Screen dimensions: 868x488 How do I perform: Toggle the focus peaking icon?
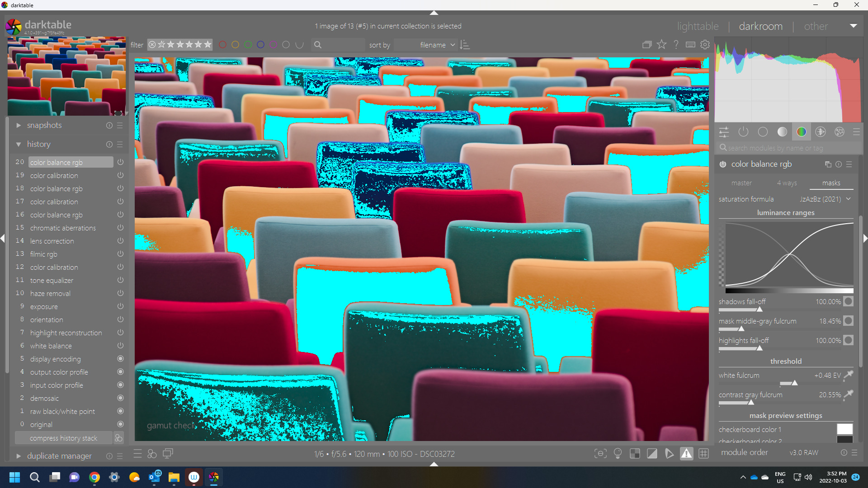tap(600, 454)
